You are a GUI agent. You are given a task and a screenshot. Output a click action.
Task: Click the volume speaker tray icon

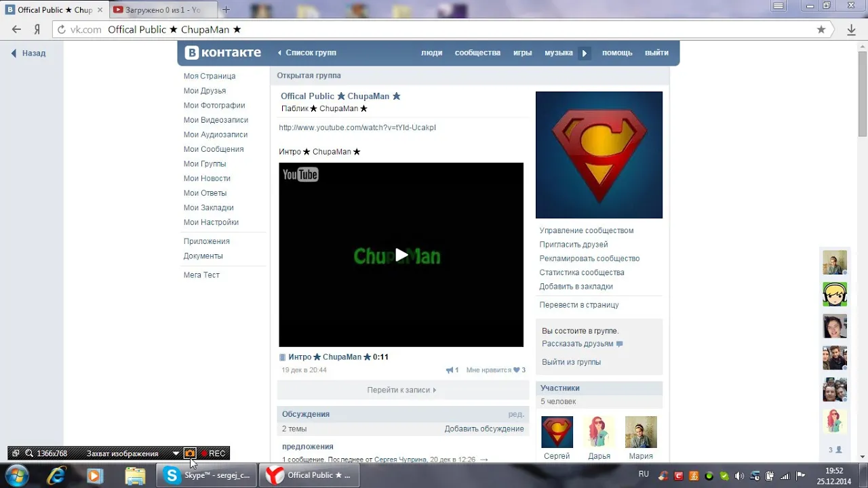tap(739, 476)
